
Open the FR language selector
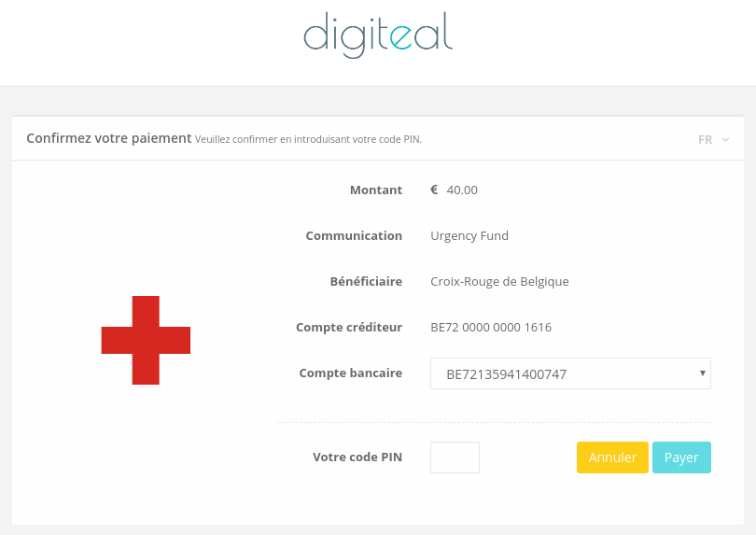(x=713, y=140)
